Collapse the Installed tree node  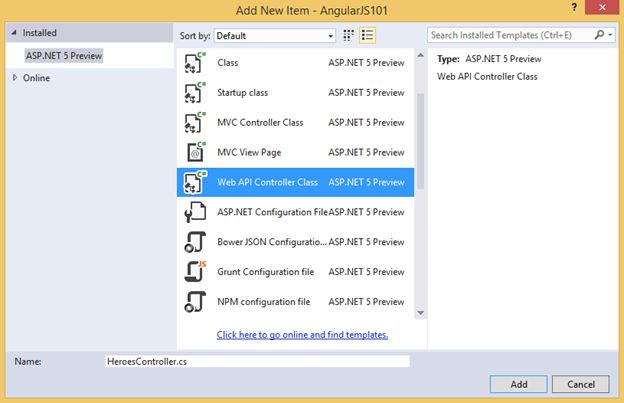(14, 33)
